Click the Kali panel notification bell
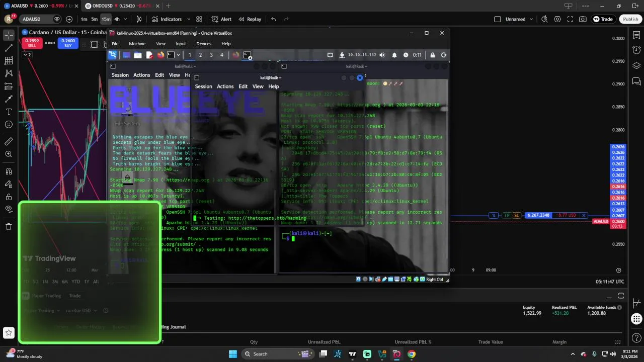 click(x=394, y=55)
